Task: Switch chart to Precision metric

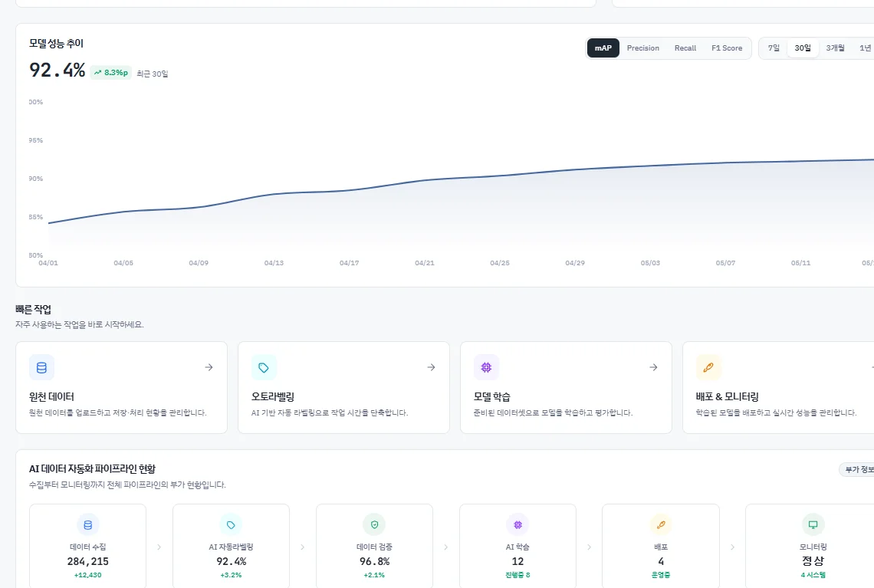Action: [642, 48]
